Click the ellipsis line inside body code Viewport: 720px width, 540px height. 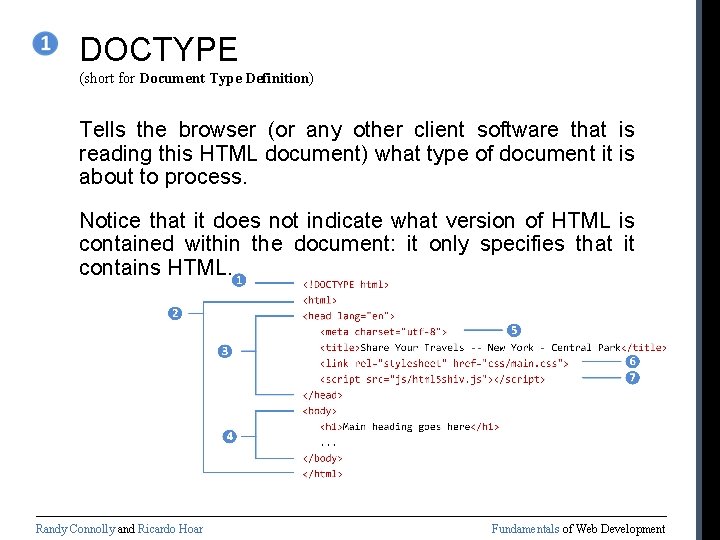328,444
